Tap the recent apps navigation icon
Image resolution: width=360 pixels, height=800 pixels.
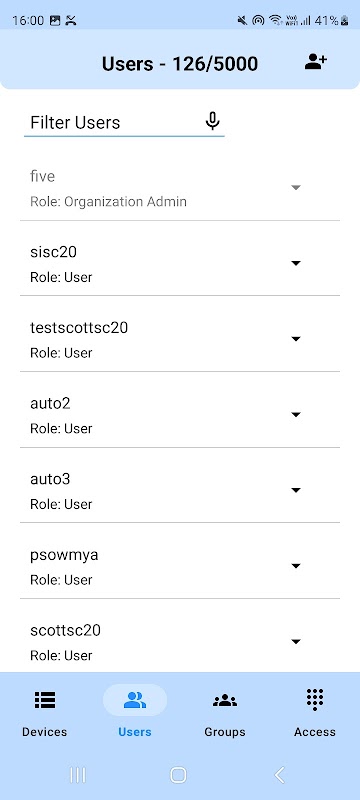coord(78,775)
